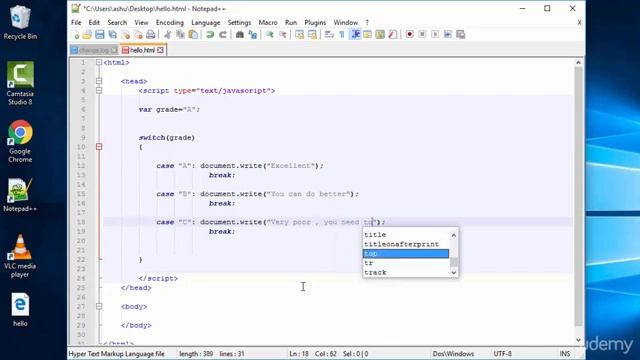This screenshot has width=640, height=360.
Task: Open the Replace dialog icon
Action: [253, 35]
